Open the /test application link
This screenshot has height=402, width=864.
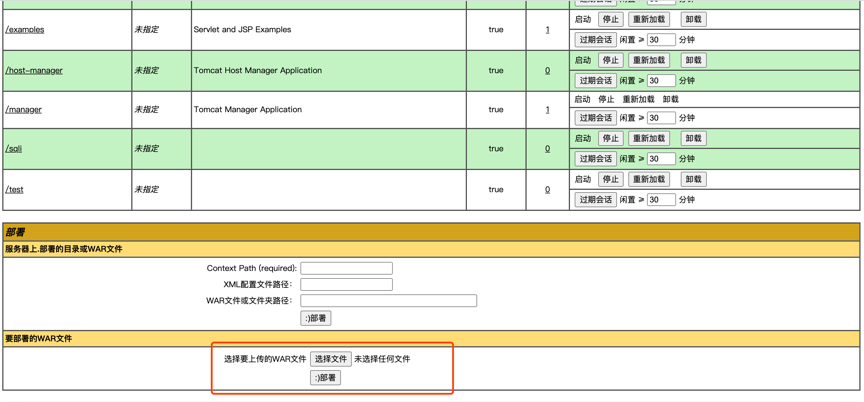15,190
